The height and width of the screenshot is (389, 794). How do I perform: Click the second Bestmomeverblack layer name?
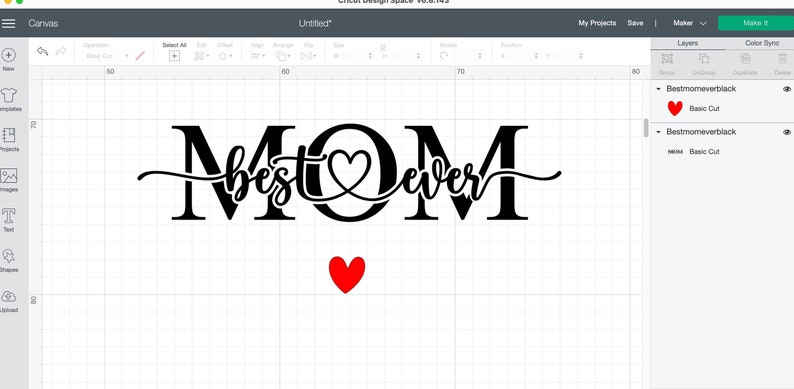click(701, 132)
